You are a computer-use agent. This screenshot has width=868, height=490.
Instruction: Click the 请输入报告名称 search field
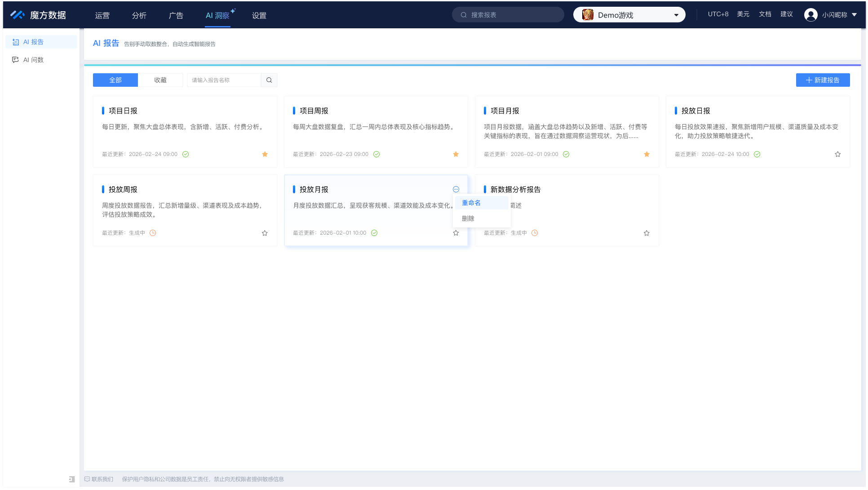click(x=222, y=80)
